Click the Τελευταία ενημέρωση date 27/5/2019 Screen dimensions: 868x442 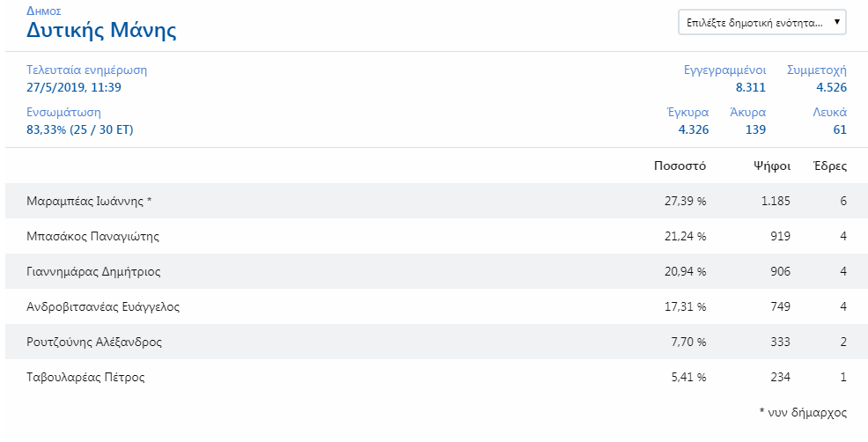(x=74, y=87)
